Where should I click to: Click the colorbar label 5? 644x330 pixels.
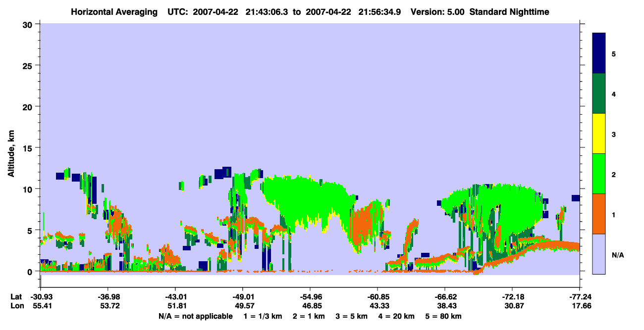[614, 53]
